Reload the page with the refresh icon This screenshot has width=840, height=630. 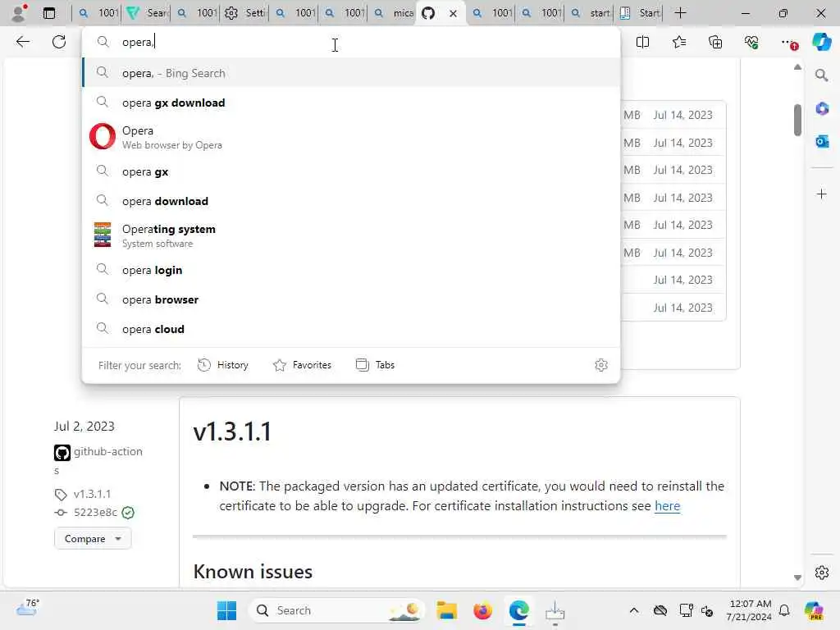tap(59, 42)
